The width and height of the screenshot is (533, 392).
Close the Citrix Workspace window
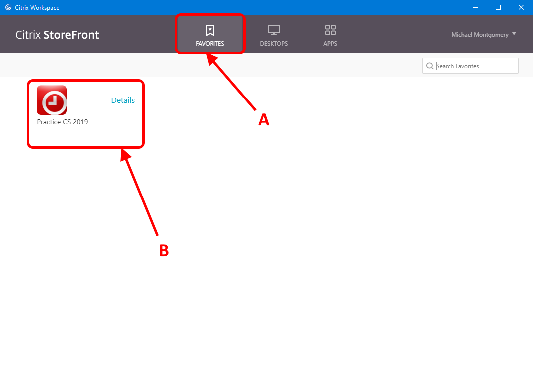pos(521,7)
